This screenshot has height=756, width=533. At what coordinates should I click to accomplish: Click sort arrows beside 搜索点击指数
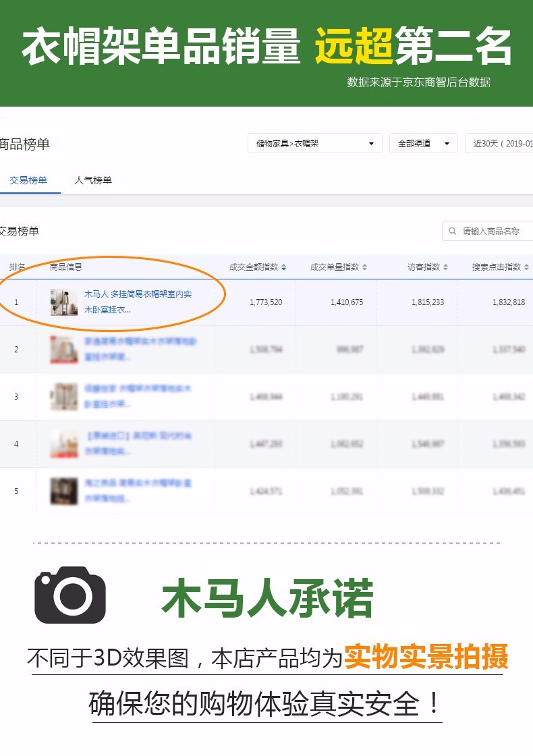point(526,267)
